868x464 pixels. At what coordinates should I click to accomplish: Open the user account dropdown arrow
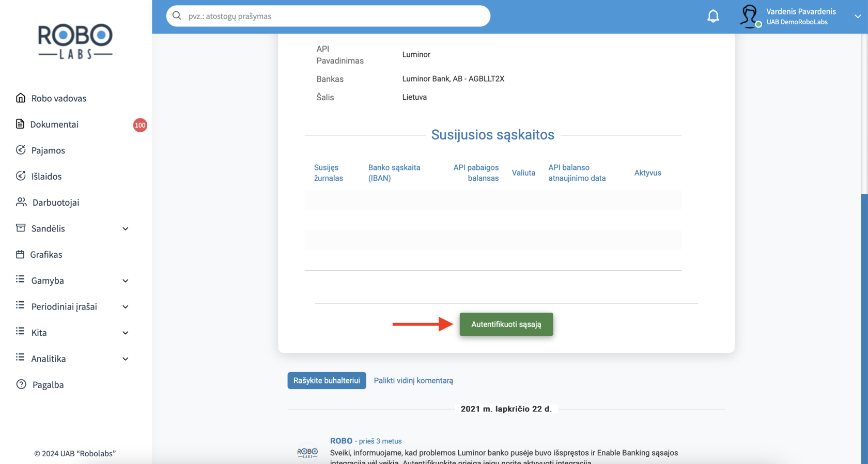[858, 17]
